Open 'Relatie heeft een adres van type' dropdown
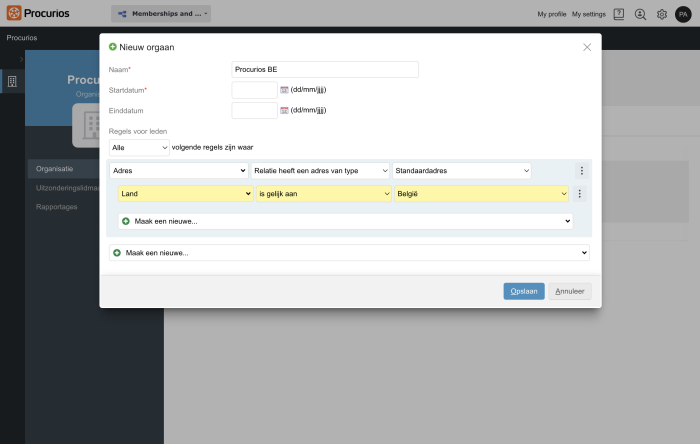 320,170
